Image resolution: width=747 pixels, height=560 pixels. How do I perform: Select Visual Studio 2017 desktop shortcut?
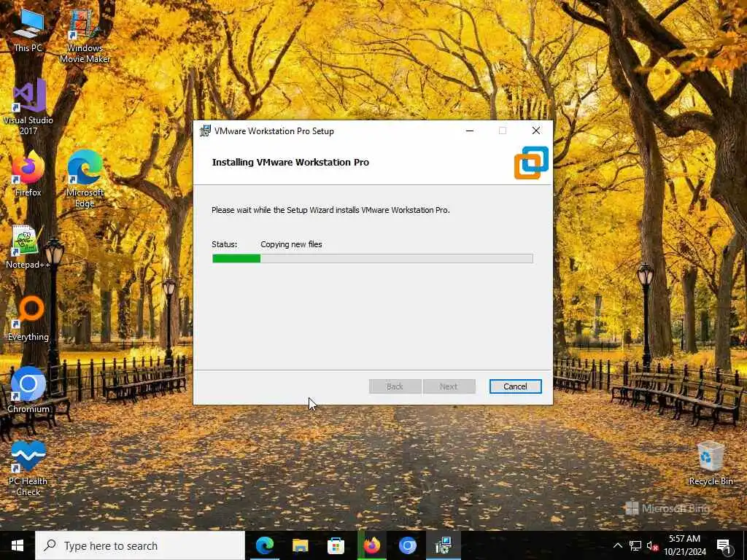(28, 107)
